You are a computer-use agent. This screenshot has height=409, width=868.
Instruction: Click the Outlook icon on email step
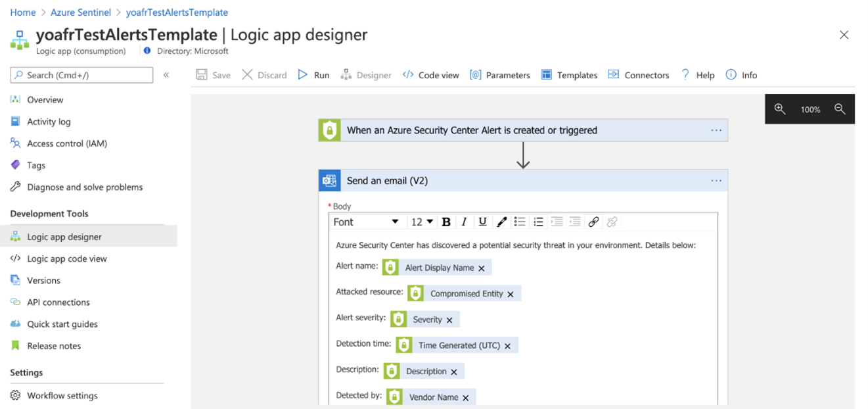click(330, 181)
